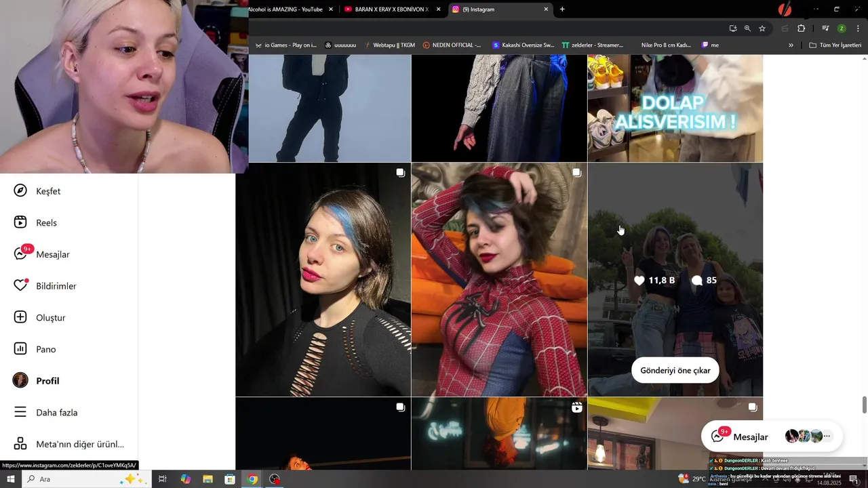This screenshot has width=868, height=488.
Task: Open Mesajlar with 9+ badge in sidebar
Action: (41, 254)
